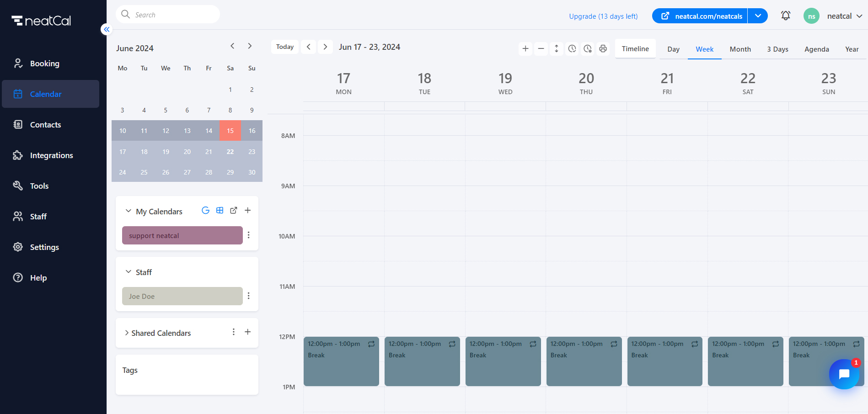This screenshot has width=868, height=414.
Task: Open Year view tab
Action: pos(852,49)
